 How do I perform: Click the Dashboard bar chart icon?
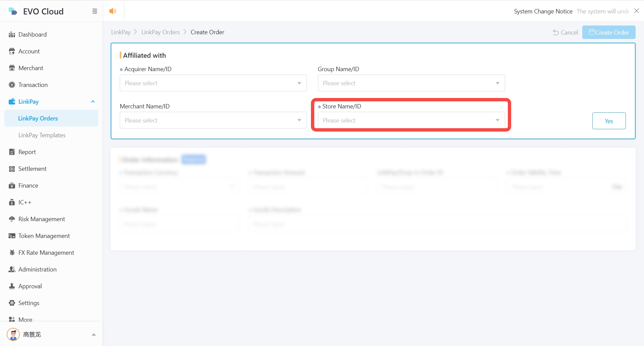12,35
